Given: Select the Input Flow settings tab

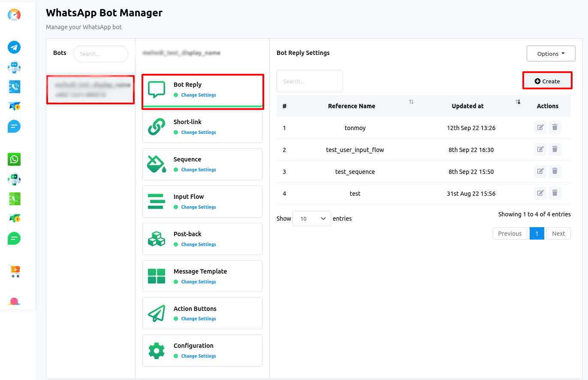Looking at the screenshot, I should click(x=202, y=201).
